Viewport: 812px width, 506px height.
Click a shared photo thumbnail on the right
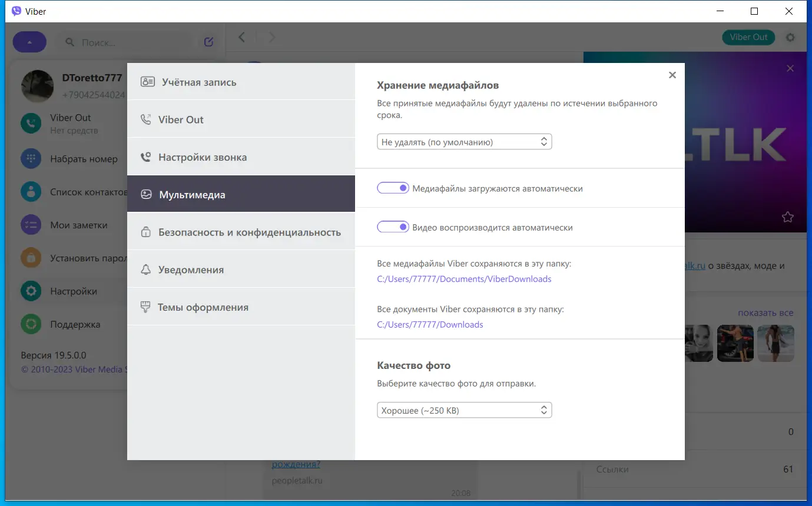coord(735,343)
